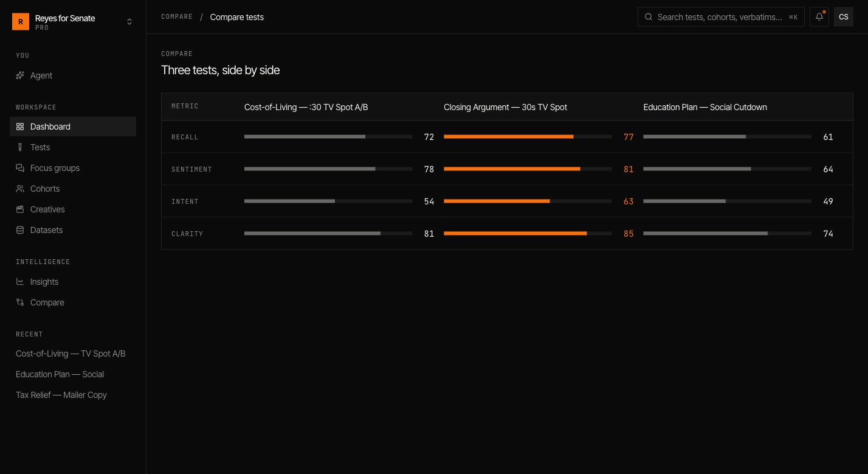
Task: Click the ⌘K shortcut hint in search
Action: [793, 17]
